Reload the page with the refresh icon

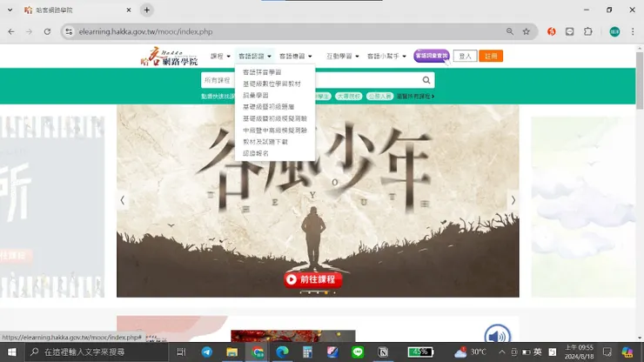pos(47,31)
